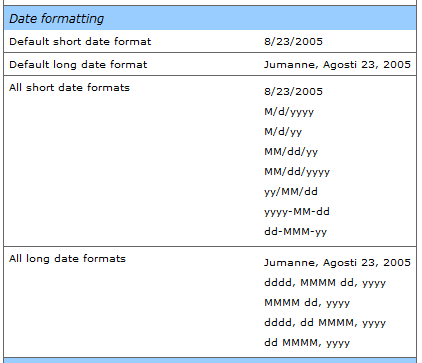Image resolution: width=422 pixels, height=363 pixels.
Task: Click the MM/dd/yy format entry
Action: click(x=291, y=152)
